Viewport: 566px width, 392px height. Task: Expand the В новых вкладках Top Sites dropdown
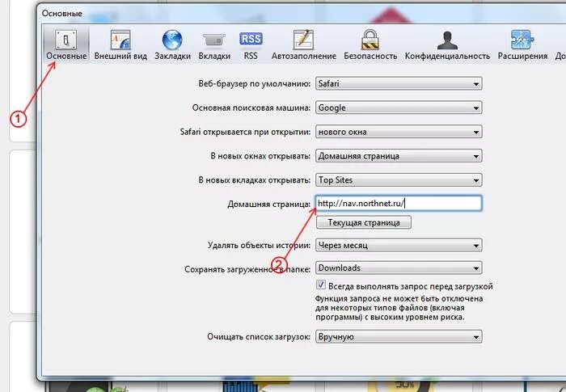point(399,179)
